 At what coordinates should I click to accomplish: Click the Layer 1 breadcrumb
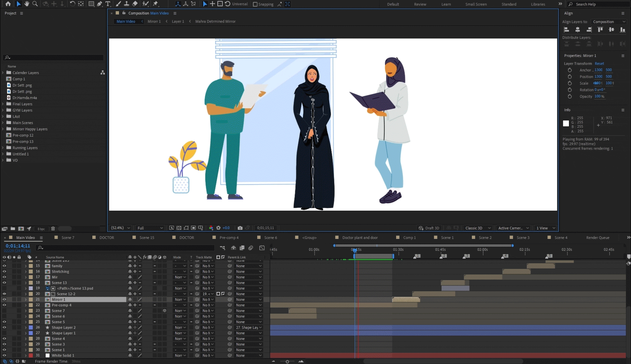click(x=178, y=21)
